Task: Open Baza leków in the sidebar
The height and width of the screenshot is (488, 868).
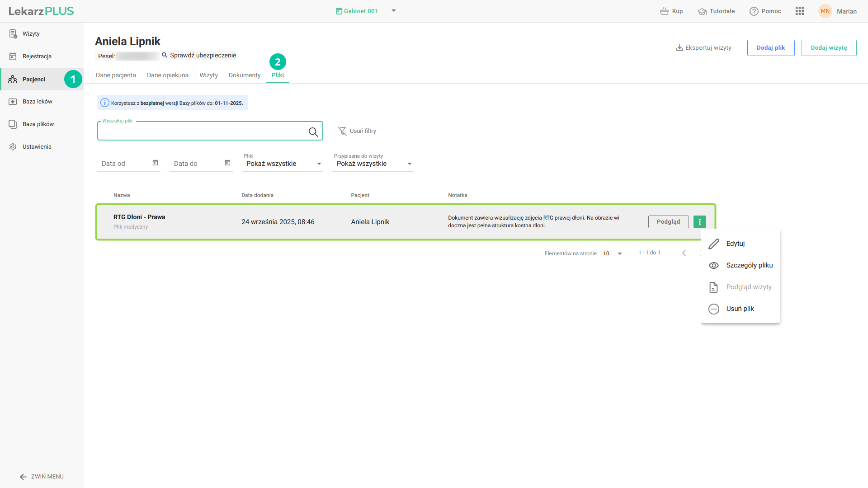Action: [38, 102]
